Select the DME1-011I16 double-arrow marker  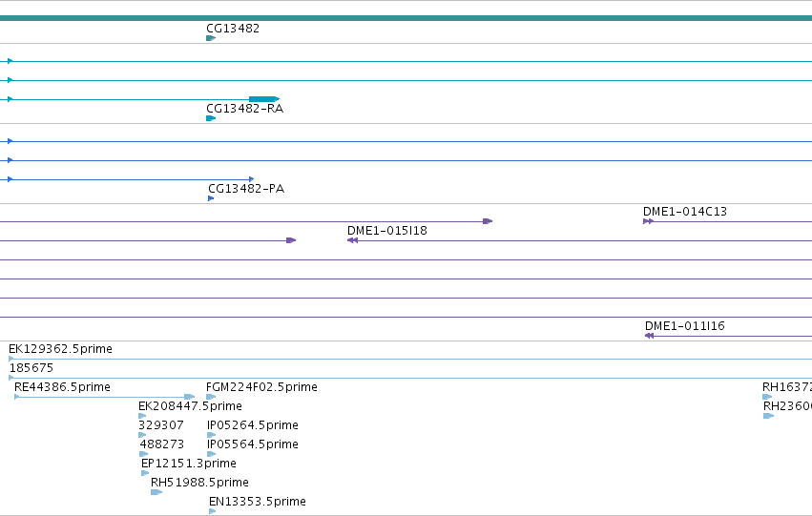click(650, 336)
